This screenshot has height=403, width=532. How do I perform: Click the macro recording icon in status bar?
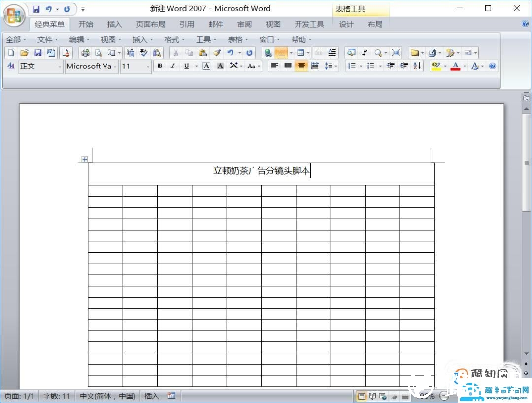pyautogui.click(x=172, y=396)
